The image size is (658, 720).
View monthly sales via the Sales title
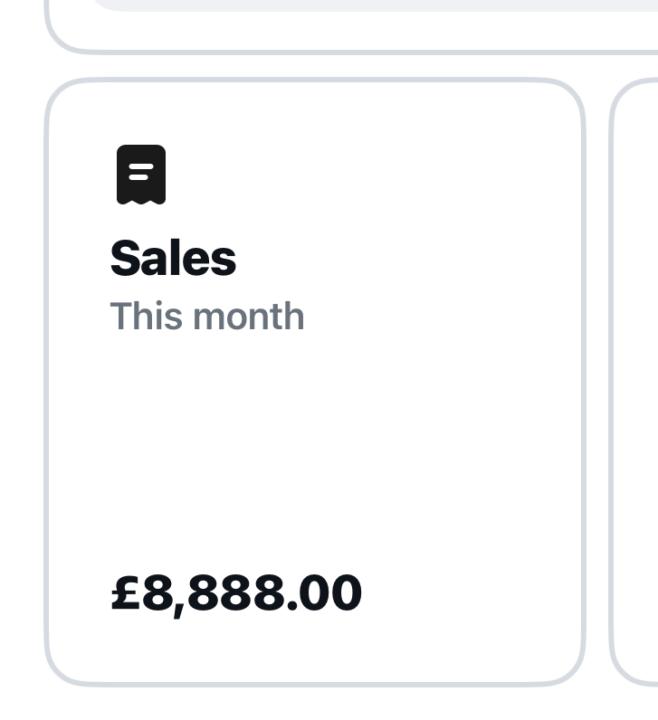[x=173, y=258]
